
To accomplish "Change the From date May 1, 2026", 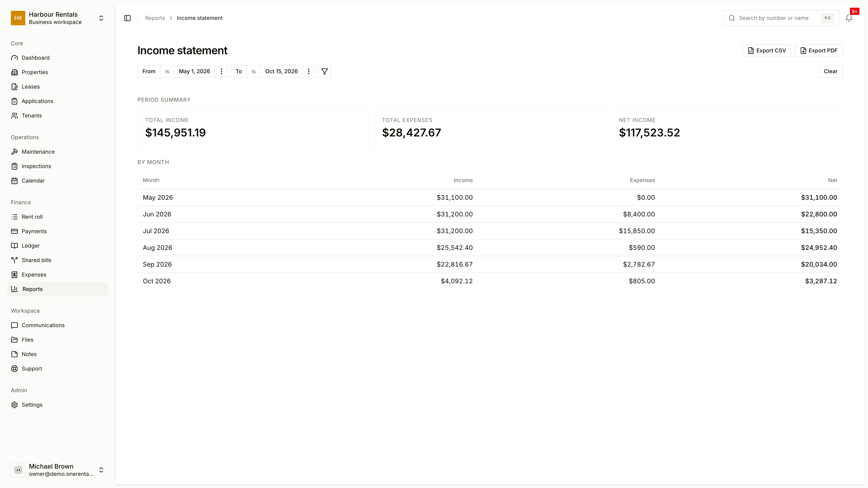I will pos(194,71).
